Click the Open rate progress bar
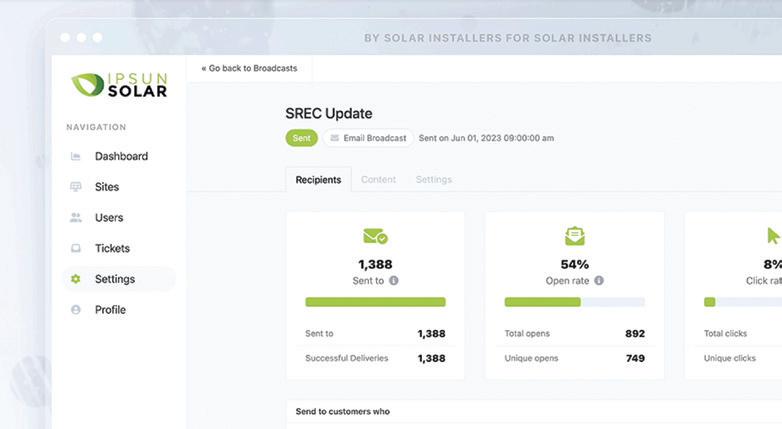The image size is (782, 429). click(x=575, y=302)
